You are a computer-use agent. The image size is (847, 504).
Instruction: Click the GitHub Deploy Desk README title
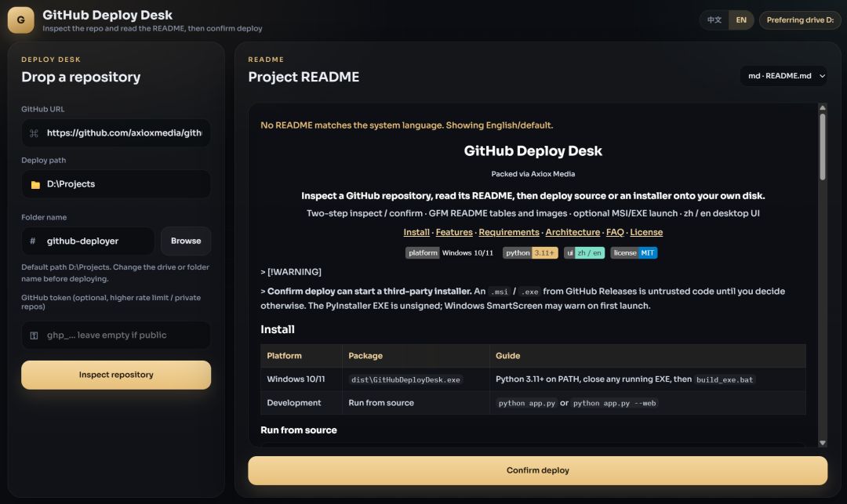point(533,151)
